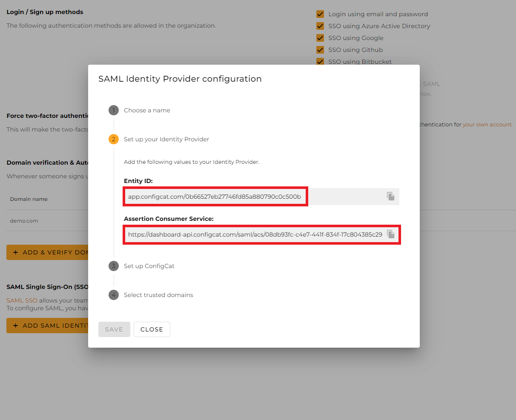Copy the Assertion Consumer Service URL via its copy icon

pos(390,234)
